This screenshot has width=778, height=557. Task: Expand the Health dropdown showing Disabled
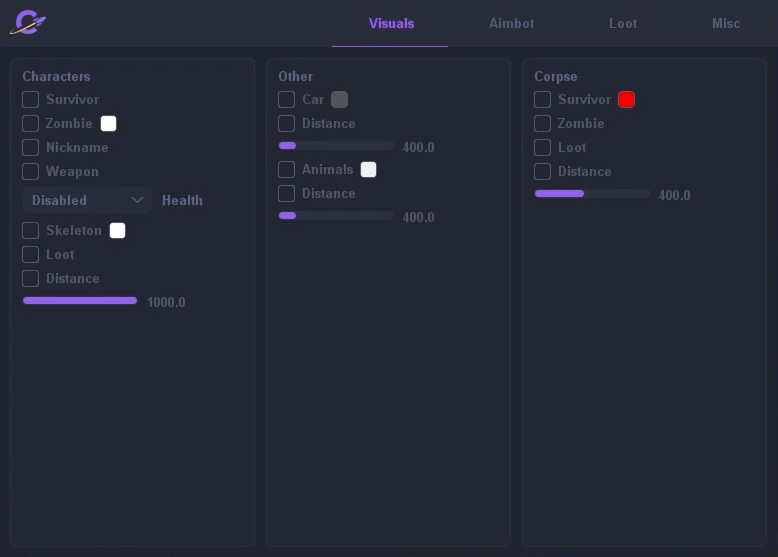pyautogui.click(x=87, y=200)
